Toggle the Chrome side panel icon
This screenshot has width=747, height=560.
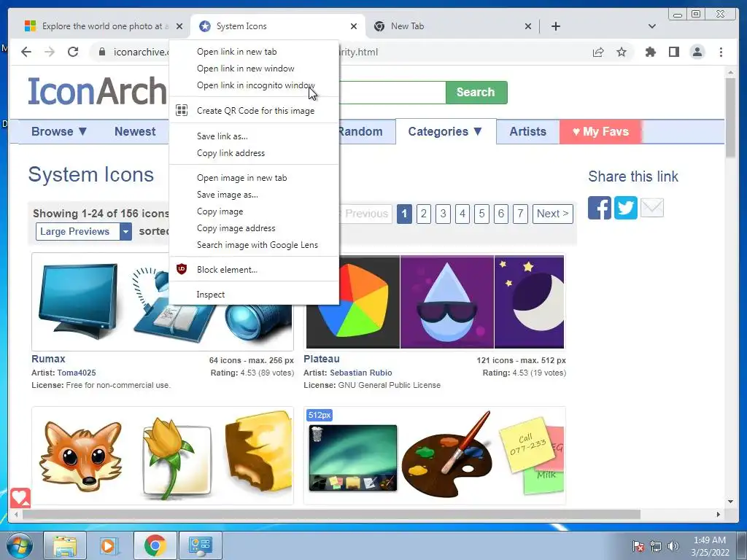tap(673, 52)
